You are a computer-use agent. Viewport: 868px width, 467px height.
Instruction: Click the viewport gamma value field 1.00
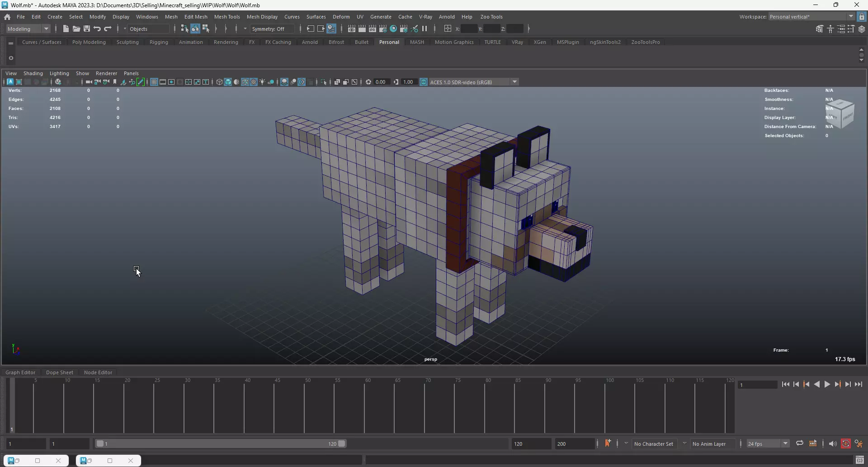coord(409,82)
